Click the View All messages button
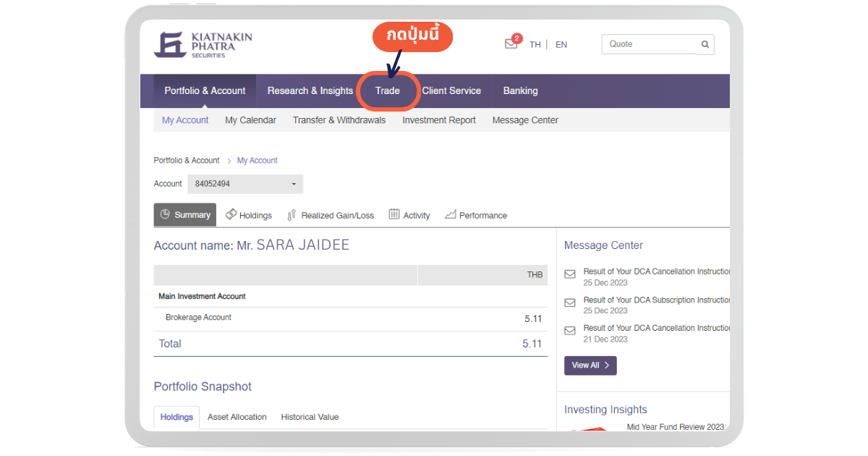The width and height of the screenshot is (868, 456). click(x=590, y=366)
